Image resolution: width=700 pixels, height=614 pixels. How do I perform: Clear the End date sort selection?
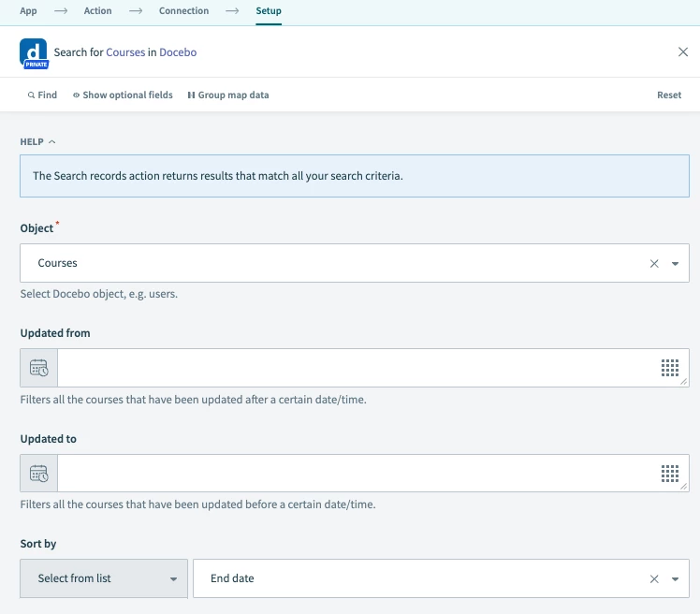(x=654, y=579)
